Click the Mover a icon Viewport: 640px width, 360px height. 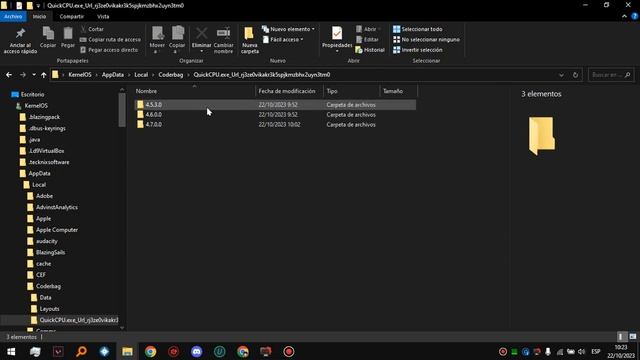tap(157, 33)
